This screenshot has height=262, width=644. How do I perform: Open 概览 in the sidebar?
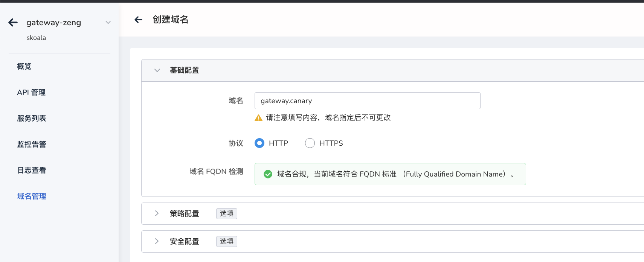click(24, 66)
